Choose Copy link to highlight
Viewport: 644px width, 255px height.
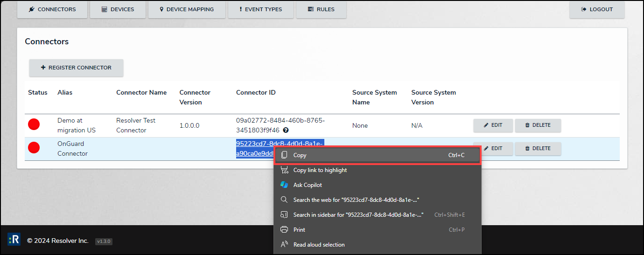pyautogui.click(x=320, y=170)
